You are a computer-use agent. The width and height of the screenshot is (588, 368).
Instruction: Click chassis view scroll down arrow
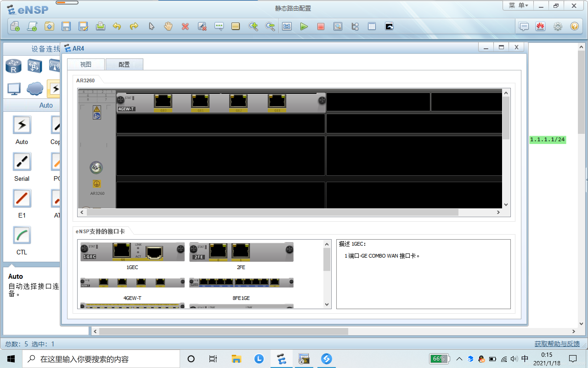(506, 205)
